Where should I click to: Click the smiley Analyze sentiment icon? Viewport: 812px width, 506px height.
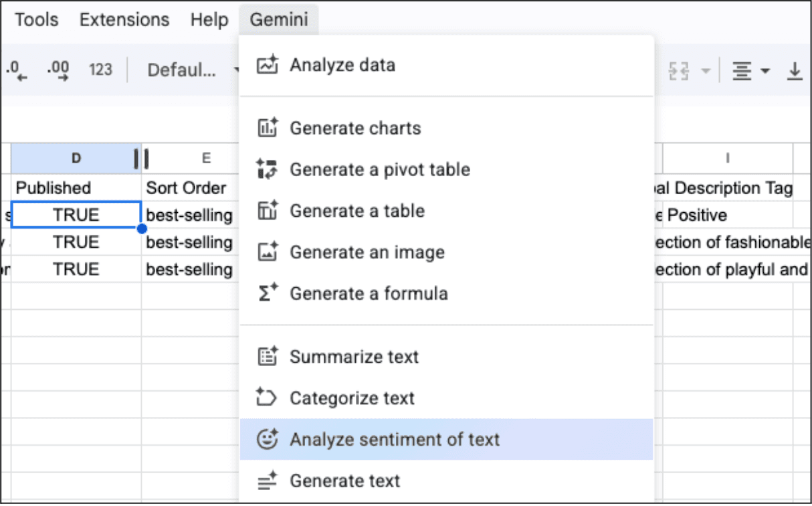point(266,439)
